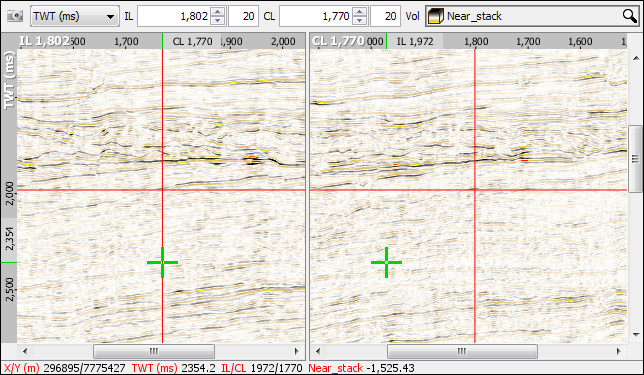644x375 pixels.
Task: Click the 2,500 tick label on the TWT axis
Action: pos(9,289)
